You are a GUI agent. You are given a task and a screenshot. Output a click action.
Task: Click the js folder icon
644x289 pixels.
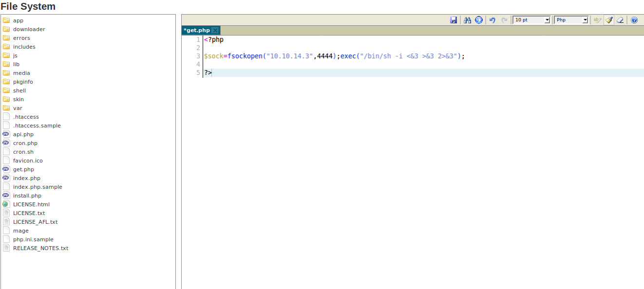pos(6,55)
